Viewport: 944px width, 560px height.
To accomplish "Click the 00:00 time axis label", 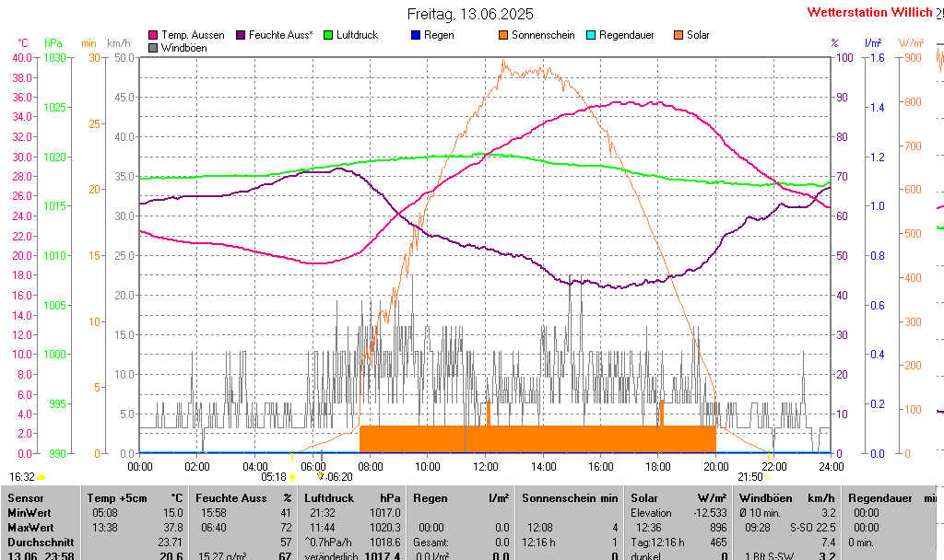I will (x=140, y=466).
